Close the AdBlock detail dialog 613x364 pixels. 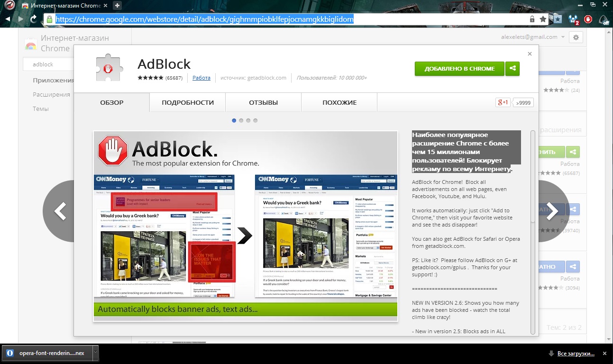point(530,54)
